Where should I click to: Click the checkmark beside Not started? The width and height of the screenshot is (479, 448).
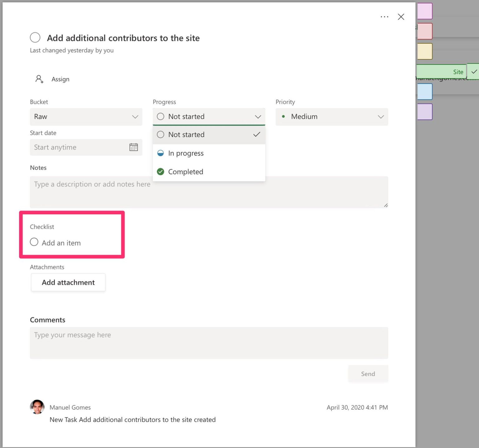(x=256, y=134)
